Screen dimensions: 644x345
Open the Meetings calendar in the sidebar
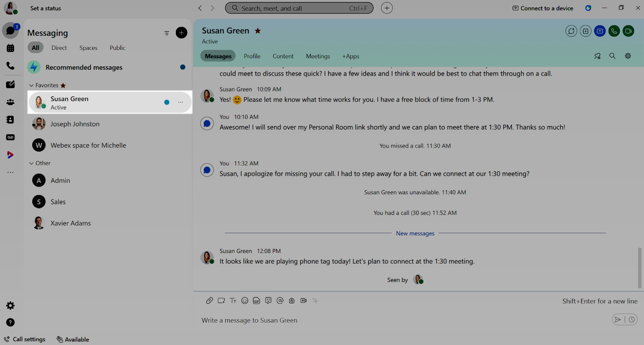click(10, 48)
